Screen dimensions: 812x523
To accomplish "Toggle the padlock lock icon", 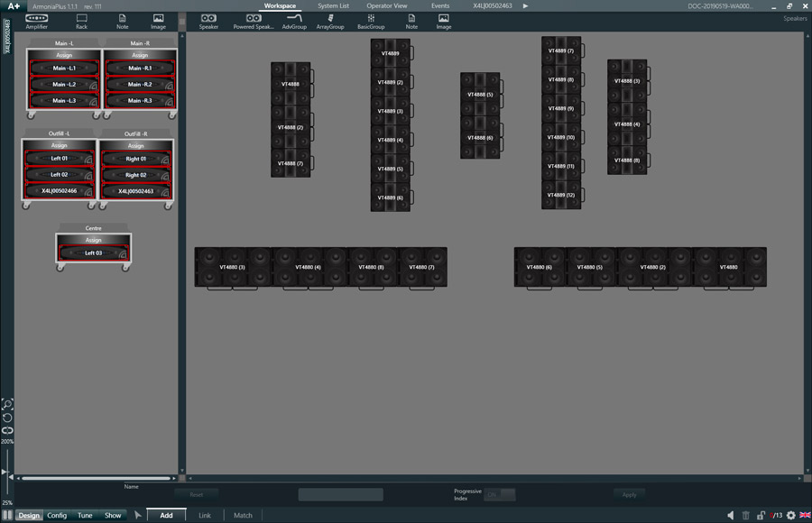I will [761, 515].
